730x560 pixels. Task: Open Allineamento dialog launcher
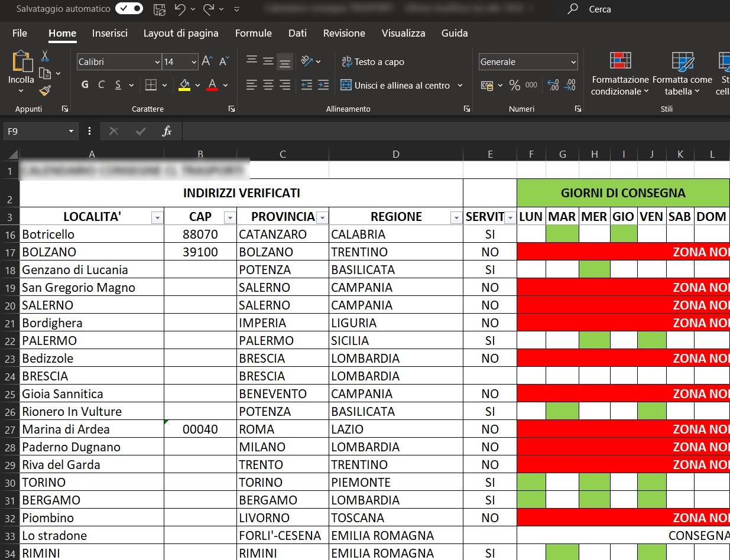tap(467, 109)
